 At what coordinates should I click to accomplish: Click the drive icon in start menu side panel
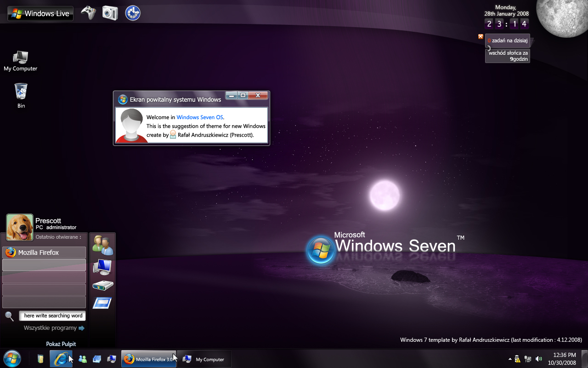[102, 286]
